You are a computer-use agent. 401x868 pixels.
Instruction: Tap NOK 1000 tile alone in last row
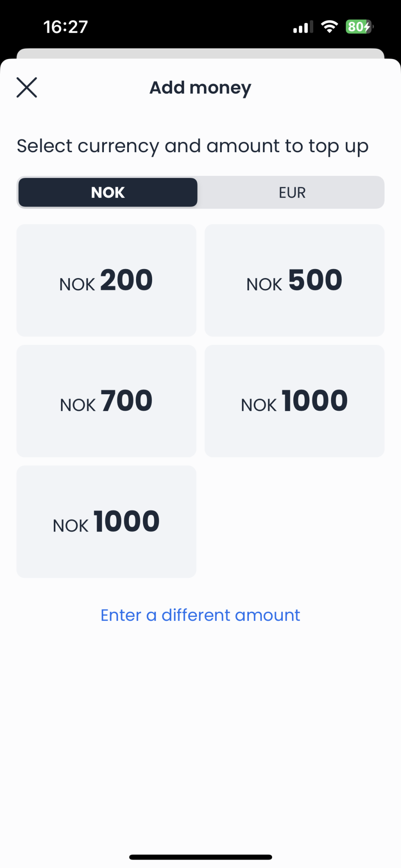click(106, 521)
